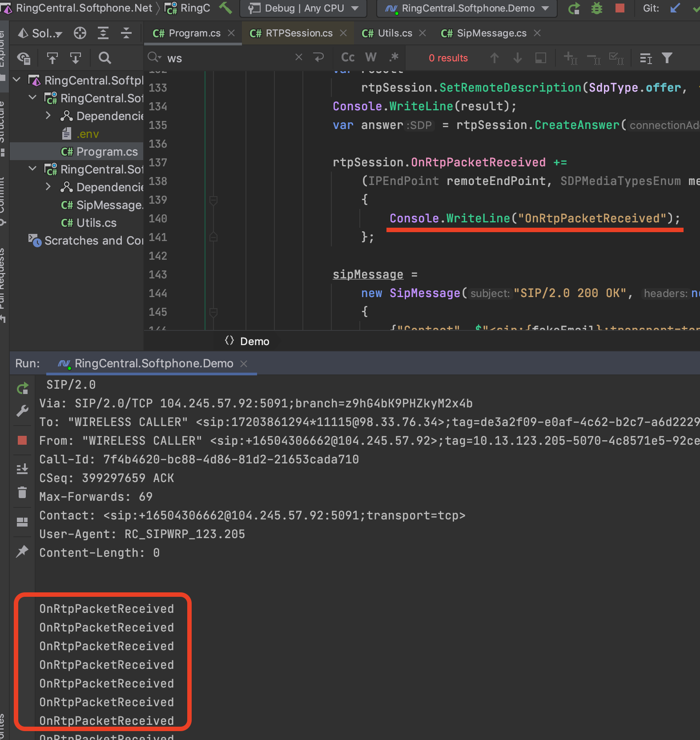Viewport: 700px width, 740px height.
Task: Click the trash Clear All icon
Action: click(x=22, y=492)
